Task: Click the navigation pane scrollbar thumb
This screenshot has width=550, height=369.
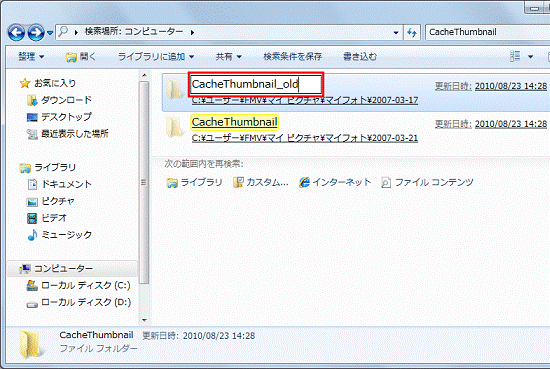Action: pyautogui.click(x=144, y=182)
